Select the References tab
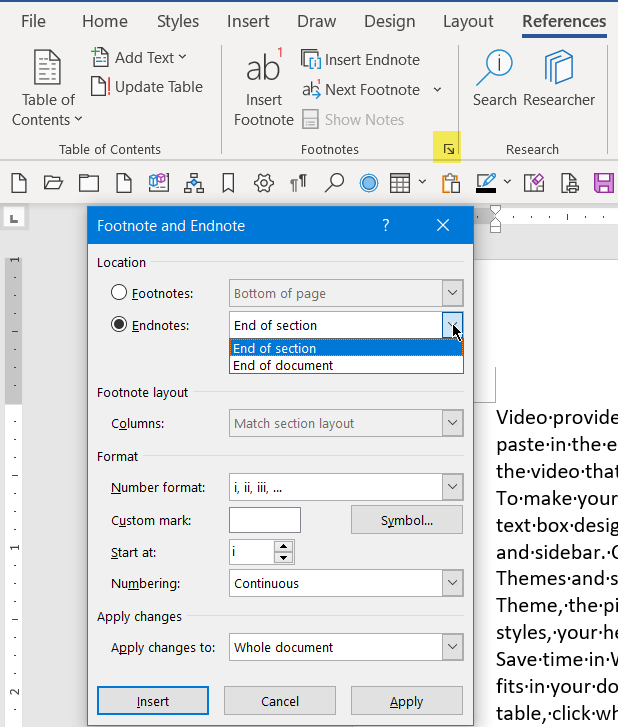 [x=564, y=21]
